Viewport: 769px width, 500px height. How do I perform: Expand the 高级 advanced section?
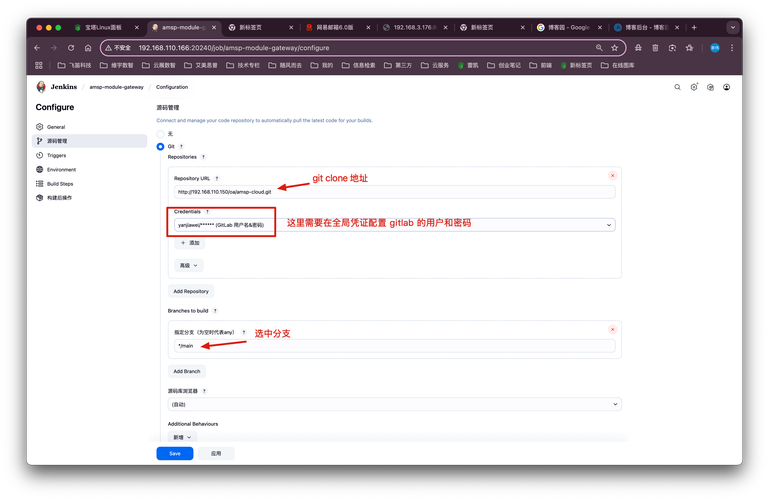188,266
